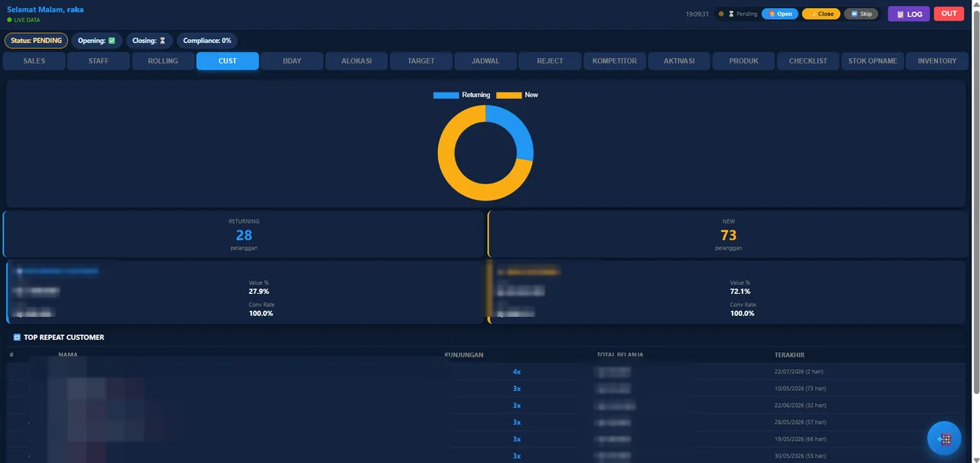
Task: Click the LIVE DATA indicator
Action: pyautogui.click(x=23, y=20)
